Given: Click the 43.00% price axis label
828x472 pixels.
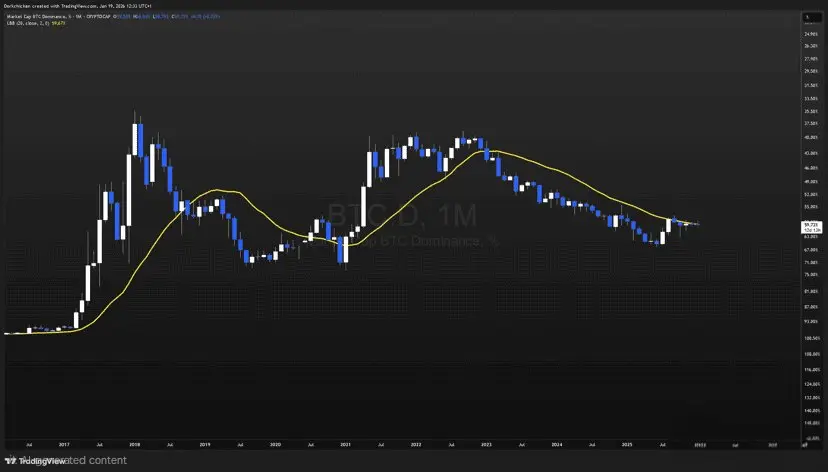Looking at the screenshot, I should tap(811, 153).
